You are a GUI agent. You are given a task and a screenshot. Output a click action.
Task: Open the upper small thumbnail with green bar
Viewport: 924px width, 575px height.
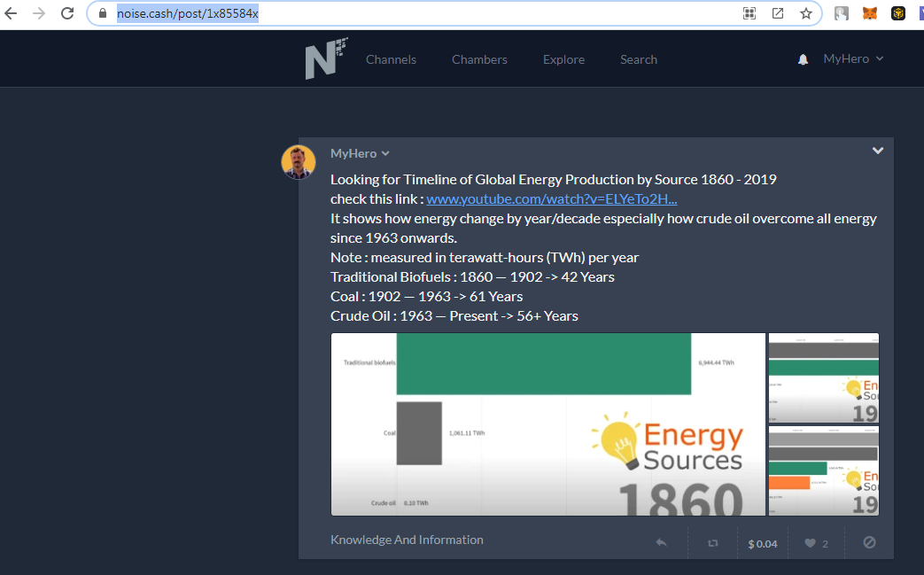pos(824,377)
